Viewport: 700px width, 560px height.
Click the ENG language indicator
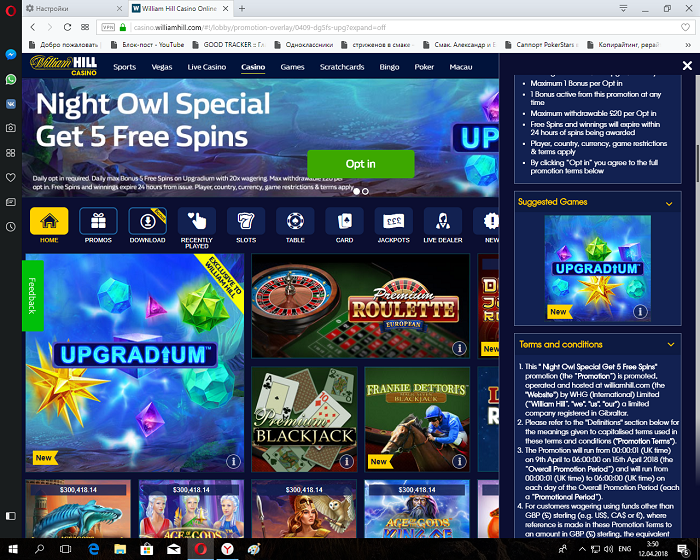click(x=625, y=549)
